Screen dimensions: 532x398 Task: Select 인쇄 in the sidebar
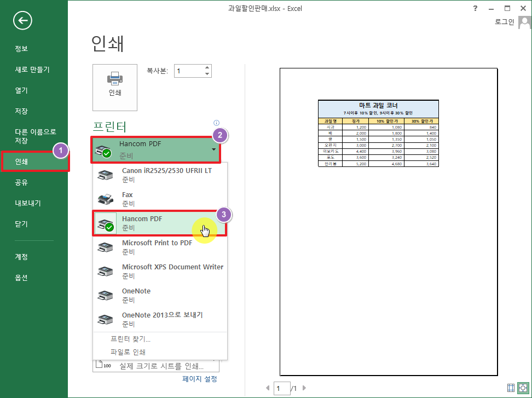point(35,161)
